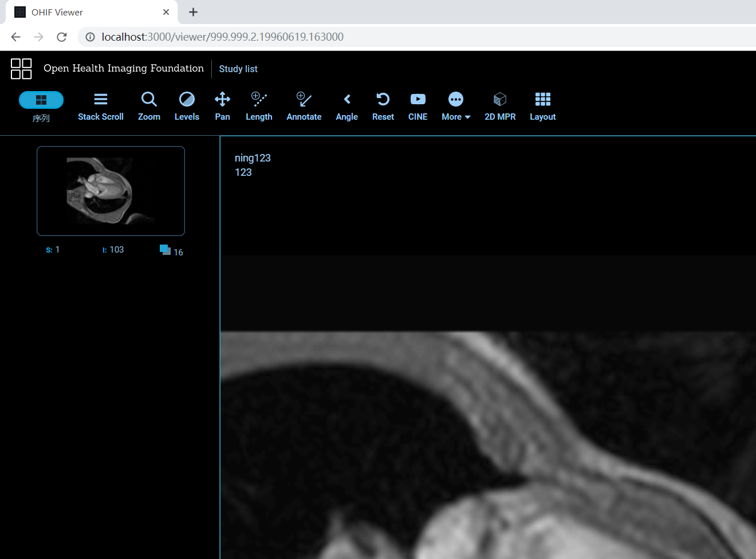Go to the Study list

pos(238,69)
